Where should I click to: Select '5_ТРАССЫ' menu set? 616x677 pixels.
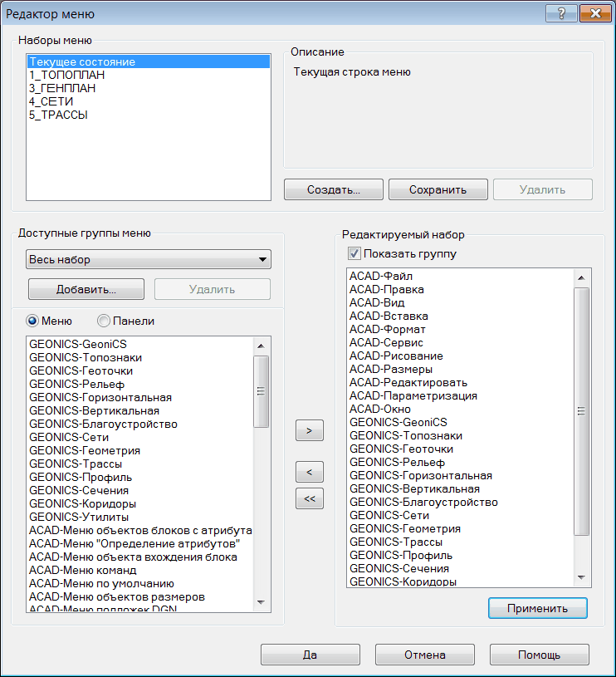point(58,115)
